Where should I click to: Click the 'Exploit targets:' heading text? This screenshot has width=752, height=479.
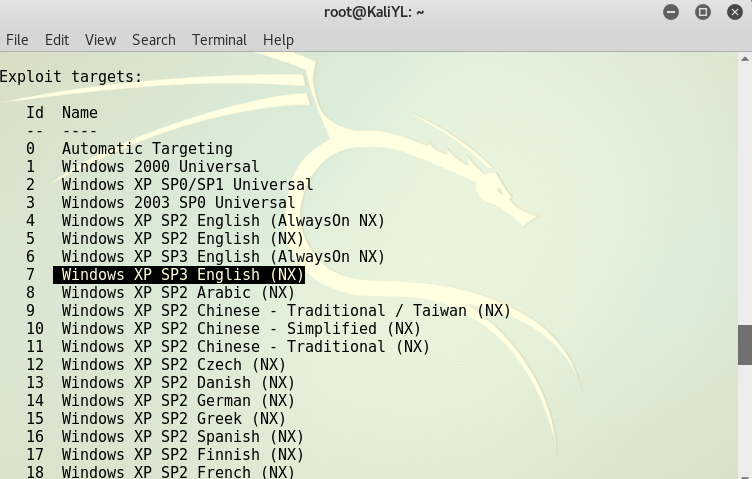pyautogui.click(x=71, y=77)
